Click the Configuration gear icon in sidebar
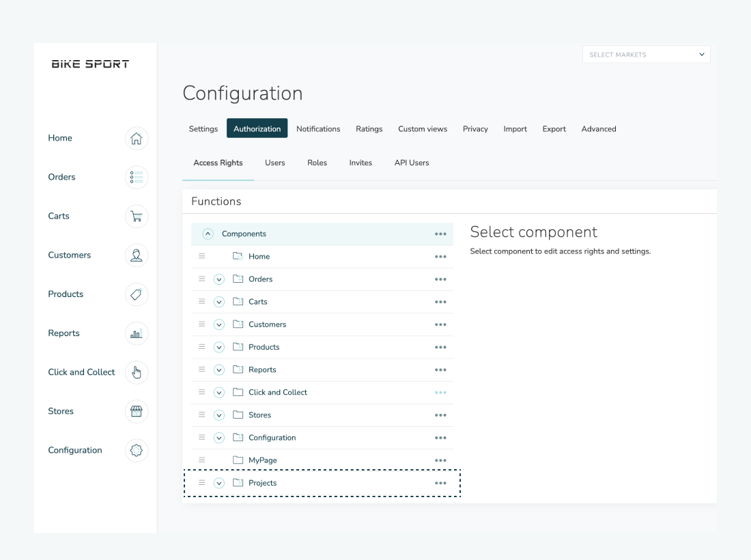The image size is (751, 560). click(x=137, y=450)
